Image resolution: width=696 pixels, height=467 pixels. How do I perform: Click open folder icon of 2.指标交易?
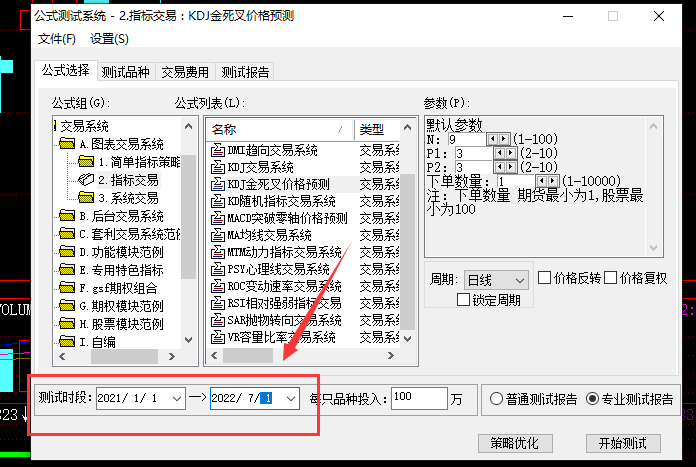[x=86, y=180]
